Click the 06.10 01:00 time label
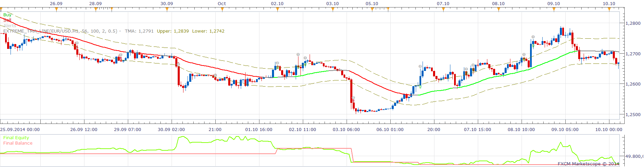This screenshot has width=644, height=167. click(x=390, y=130)
